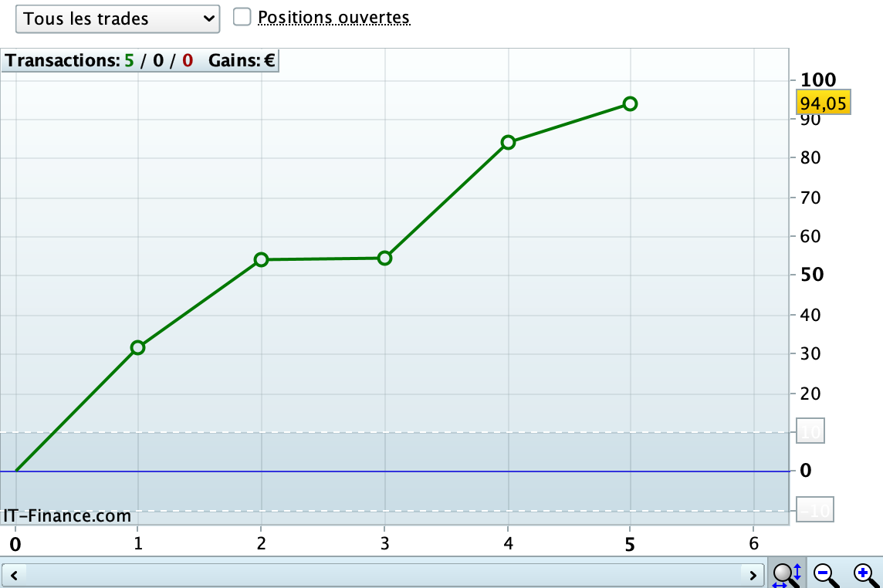
Task: Click the data point at trade 3
Action: click(384, 259)
